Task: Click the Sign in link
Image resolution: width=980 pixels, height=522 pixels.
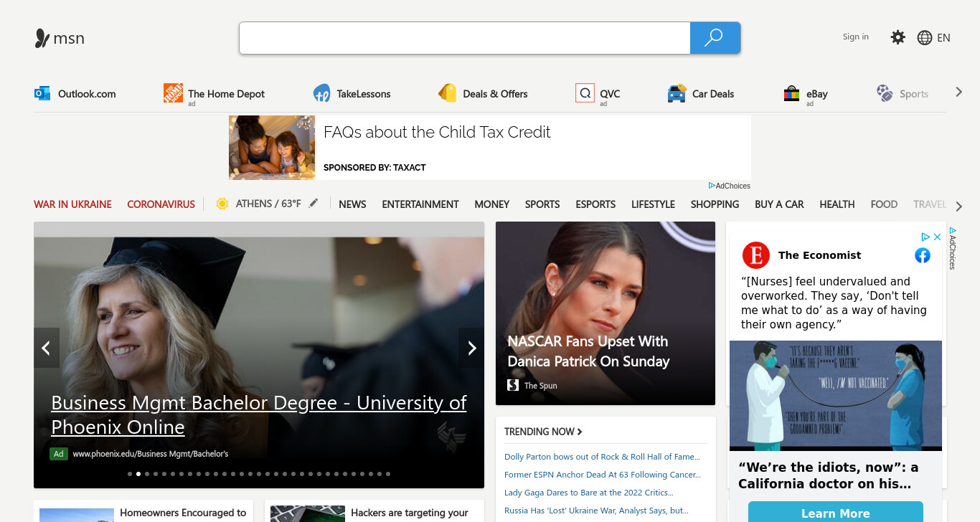Action: click(855, 37)
